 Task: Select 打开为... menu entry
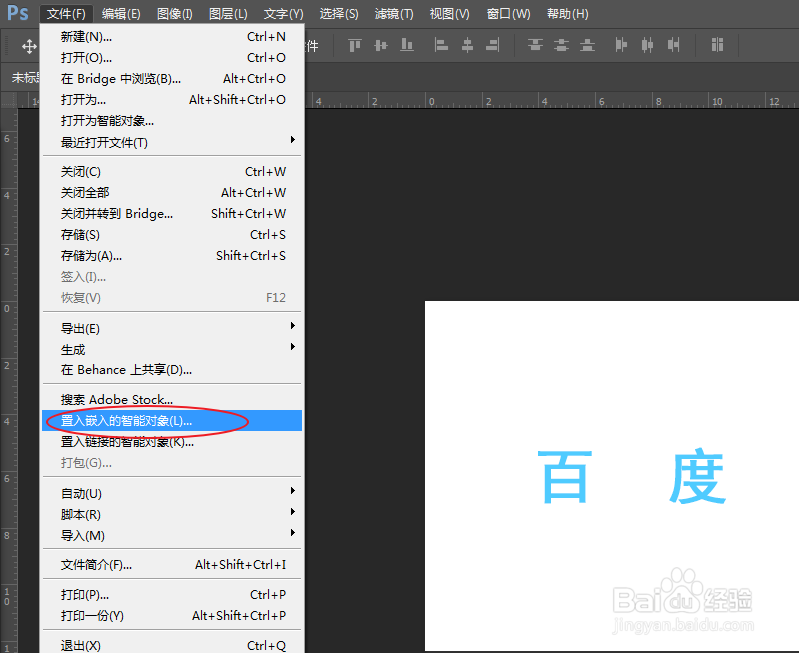172,99
